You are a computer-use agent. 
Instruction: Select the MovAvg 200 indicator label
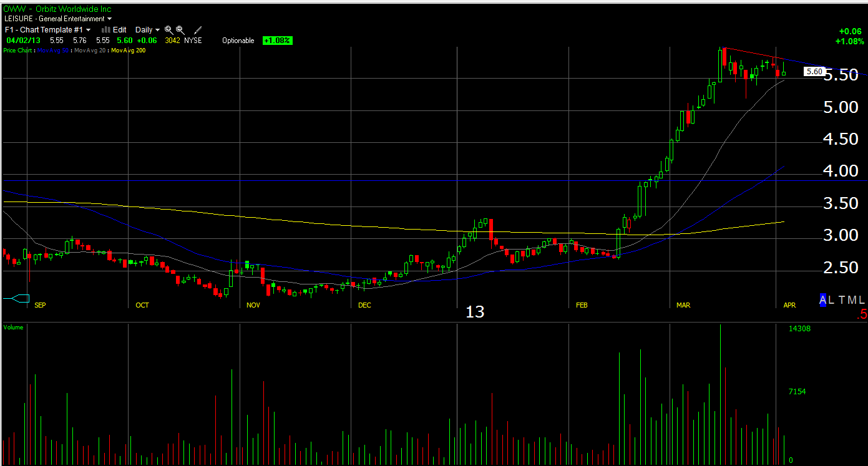[x=128, y=50]
